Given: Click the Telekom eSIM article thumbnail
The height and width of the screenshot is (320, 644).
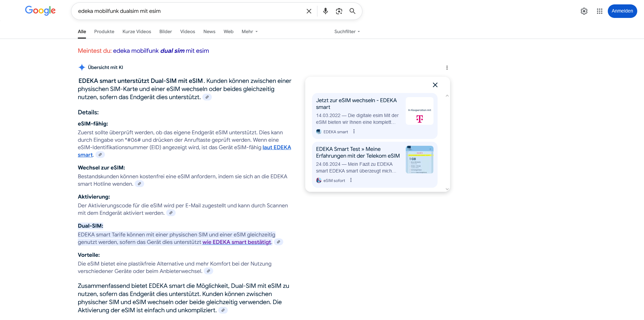Looking at the screenshot, I should [x=419, y=159].
